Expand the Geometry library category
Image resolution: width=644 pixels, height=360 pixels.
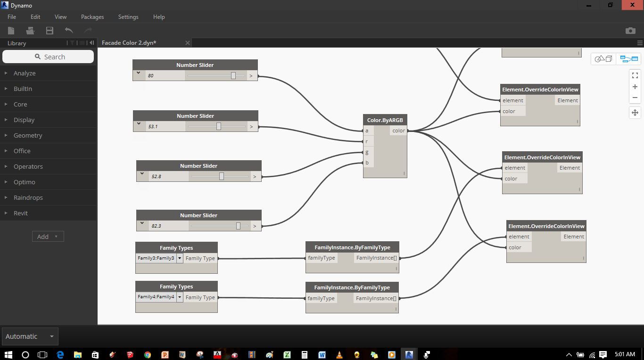point(48,135)
